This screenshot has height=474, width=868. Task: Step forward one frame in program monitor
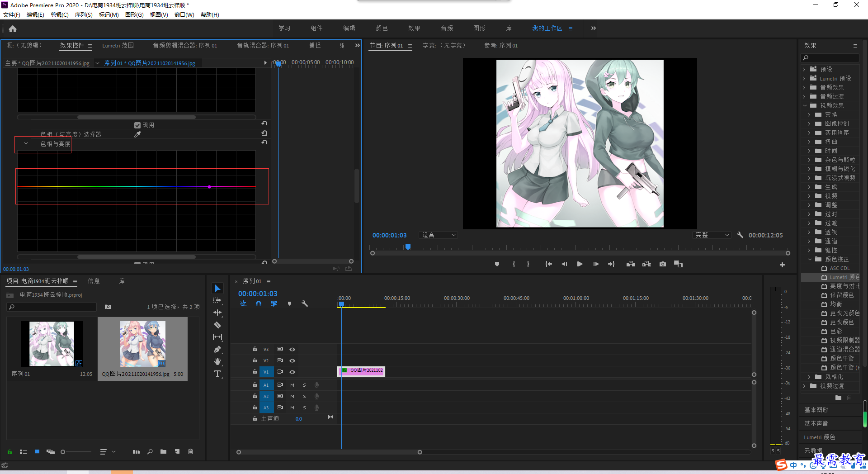coord(596,264)
